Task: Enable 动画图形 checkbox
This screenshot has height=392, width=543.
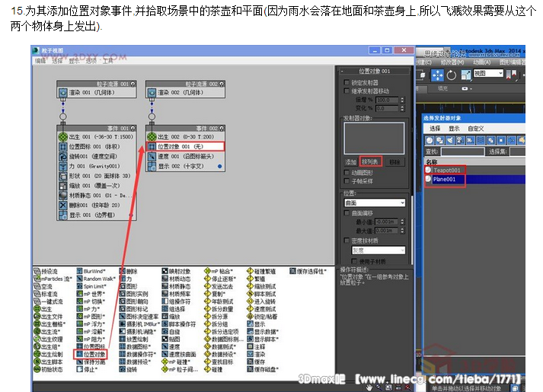Action: (347, 172)
